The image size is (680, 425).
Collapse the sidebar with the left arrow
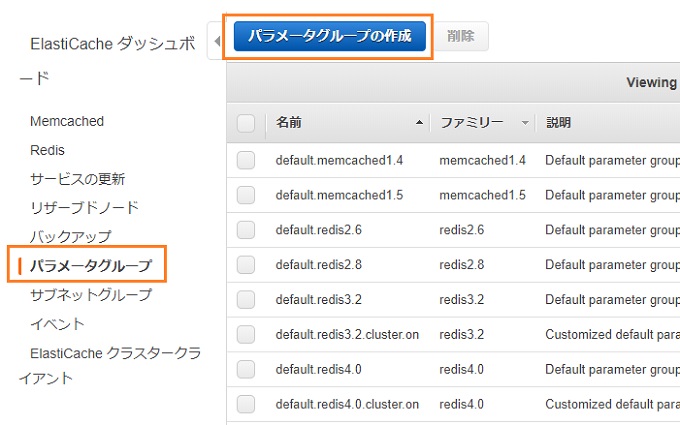pyautogui.click(x=217, y=41)
